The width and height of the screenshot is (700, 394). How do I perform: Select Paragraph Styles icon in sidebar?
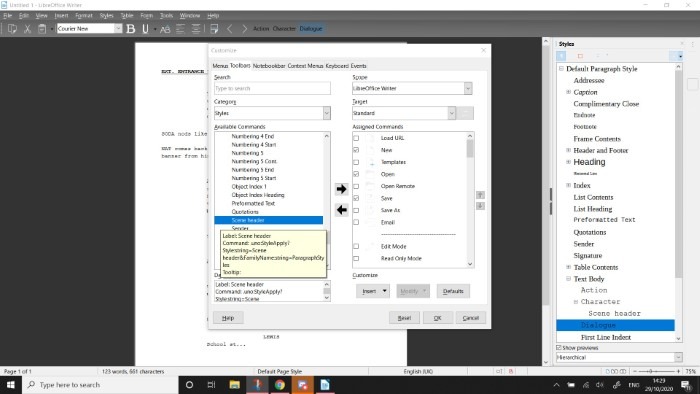(x=561, y=56)
